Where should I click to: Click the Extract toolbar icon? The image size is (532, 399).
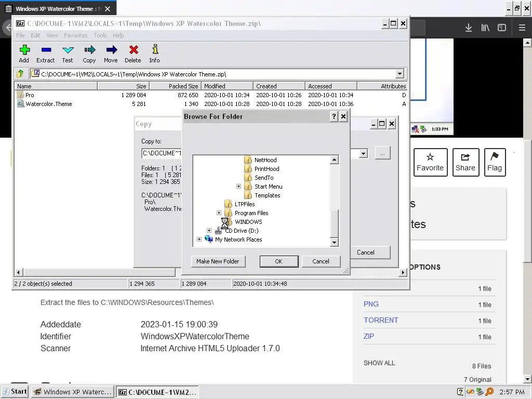[x=46, y=54]
